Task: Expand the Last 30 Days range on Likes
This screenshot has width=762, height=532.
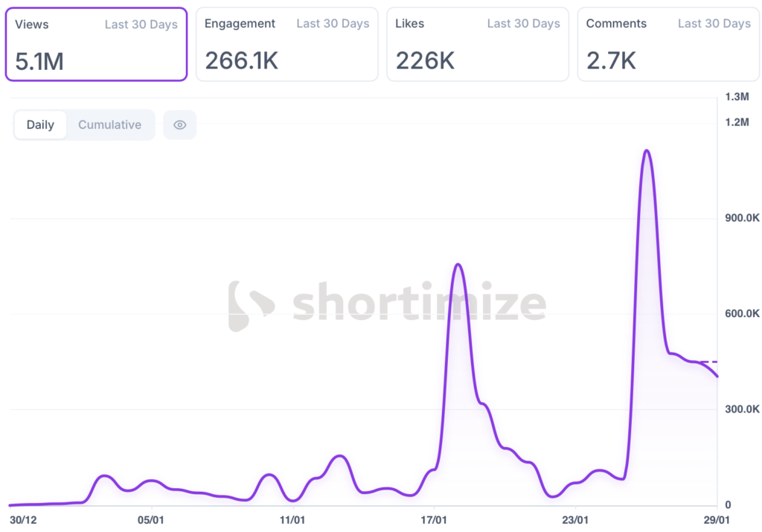Action: pos(523,25)
